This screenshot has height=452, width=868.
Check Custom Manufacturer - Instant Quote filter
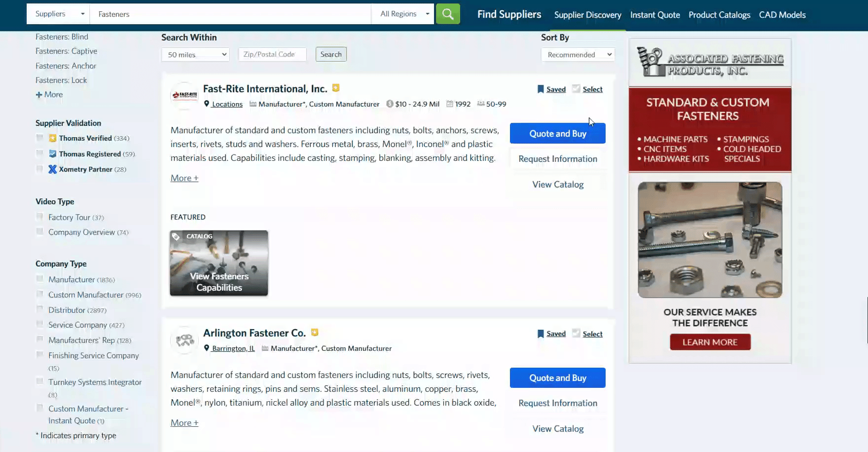click(x=40, y=408)
